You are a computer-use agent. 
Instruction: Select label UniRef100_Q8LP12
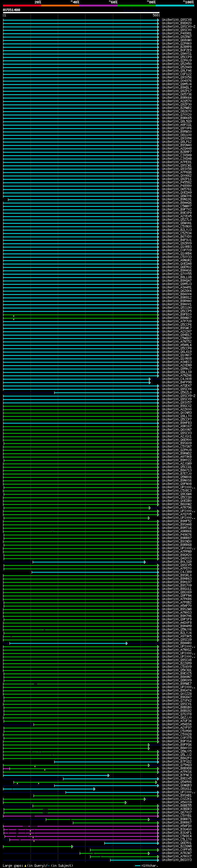click(x=177, y=142)
